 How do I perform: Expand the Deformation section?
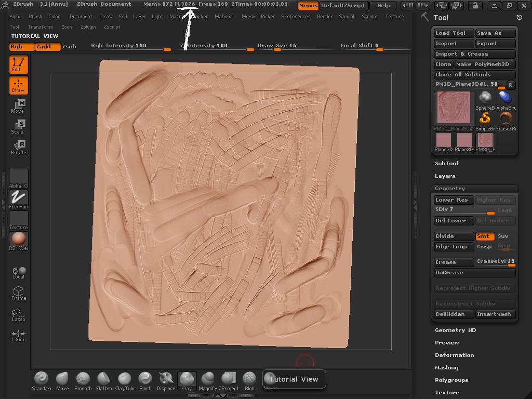coord(454,355)
